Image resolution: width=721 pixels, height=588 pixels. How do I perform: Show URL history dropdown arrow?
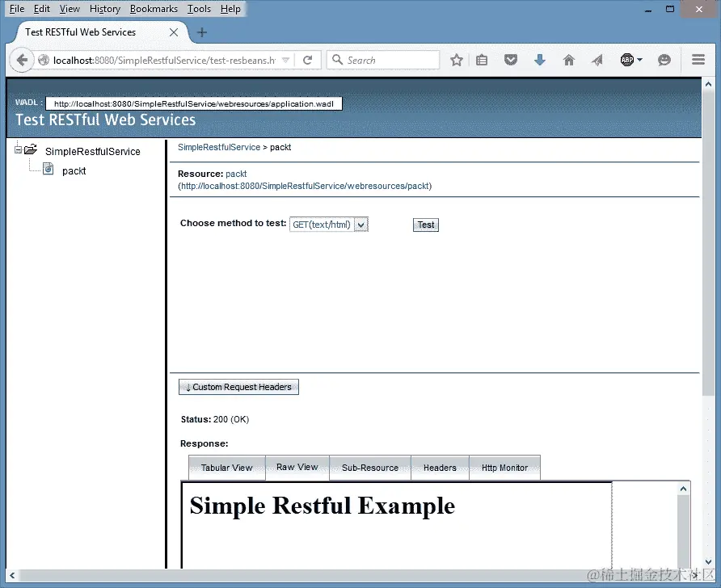[285, 61]
